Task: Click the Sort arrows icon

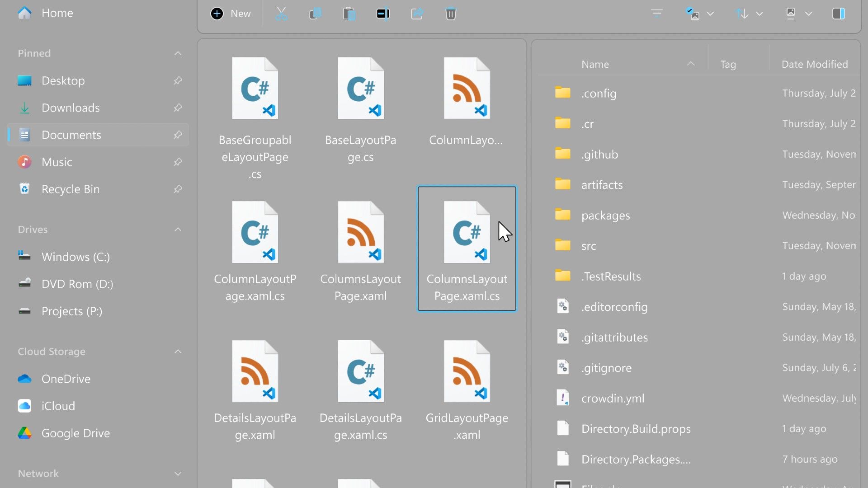Action: click(x=742, y=14)
